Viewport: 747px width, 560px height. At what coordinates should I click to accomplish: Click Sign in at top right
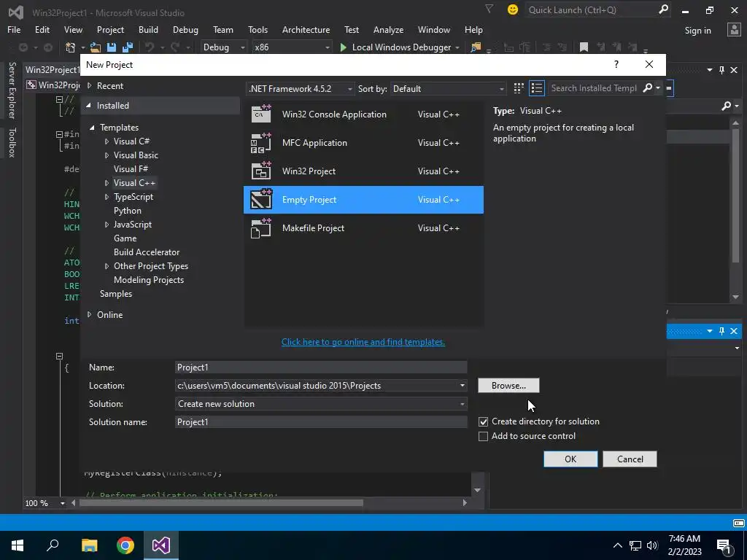pos(697,31)
